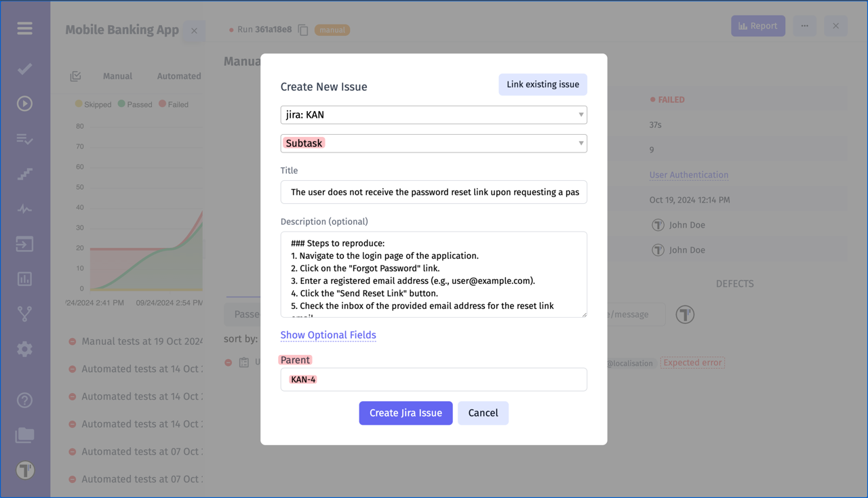Image resolution: width=868 pixels, height=498 pixels.
Task: Click the issue Title input field
Action: click(x=433, y=192)
